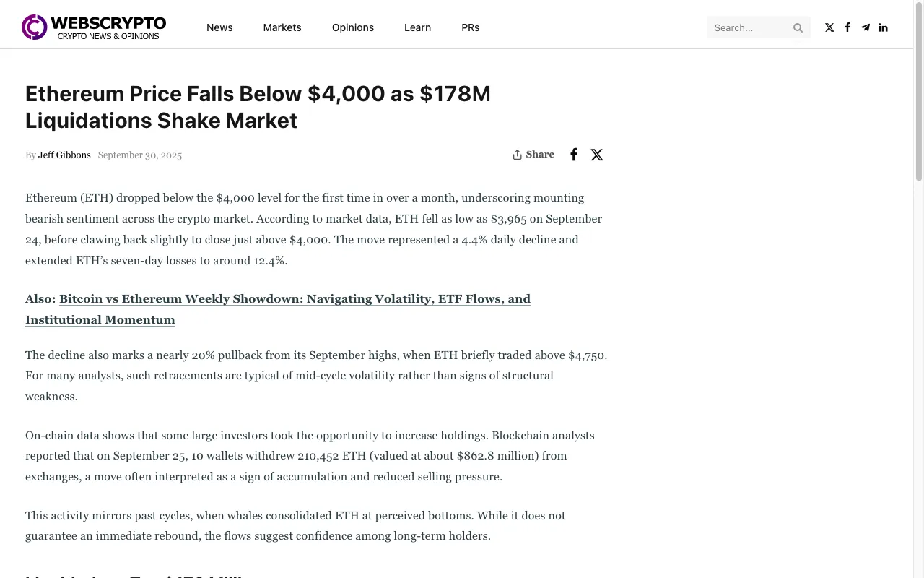Open the Facebook header icon
The image size is (924, 578).
click(847, 27)
